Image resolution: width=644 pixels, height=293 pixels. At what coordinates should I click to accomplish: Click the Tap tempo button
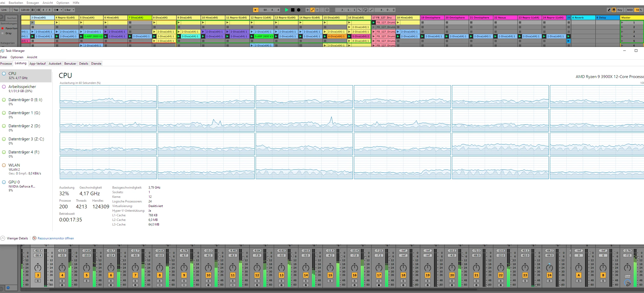[x=16, y=10]
